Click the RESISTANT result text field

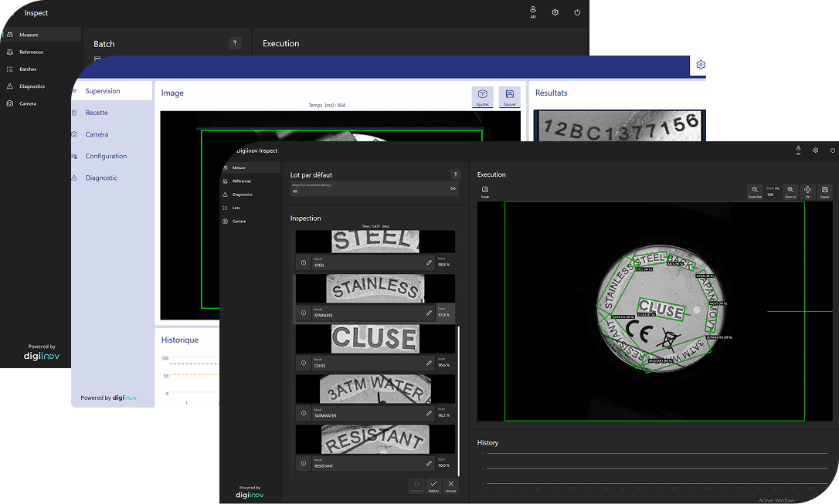click(x=373, y=463)
